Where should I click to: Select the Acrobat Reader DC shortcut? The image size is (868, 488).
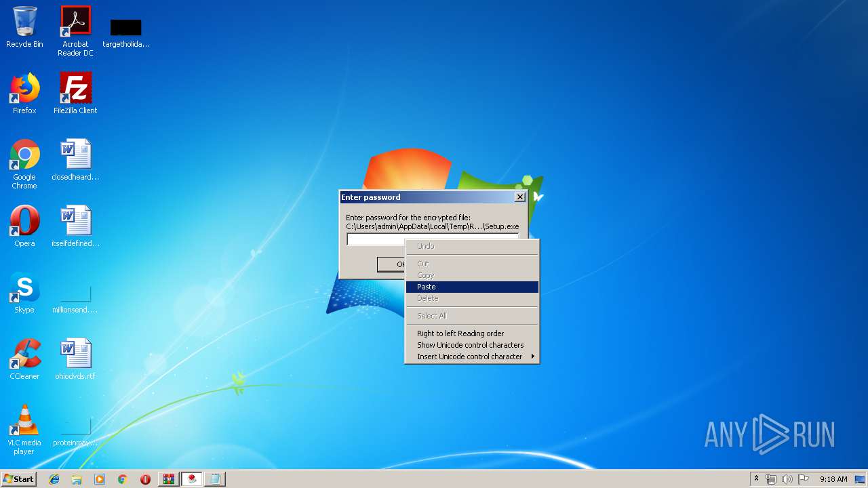click(x=75, y=31)
